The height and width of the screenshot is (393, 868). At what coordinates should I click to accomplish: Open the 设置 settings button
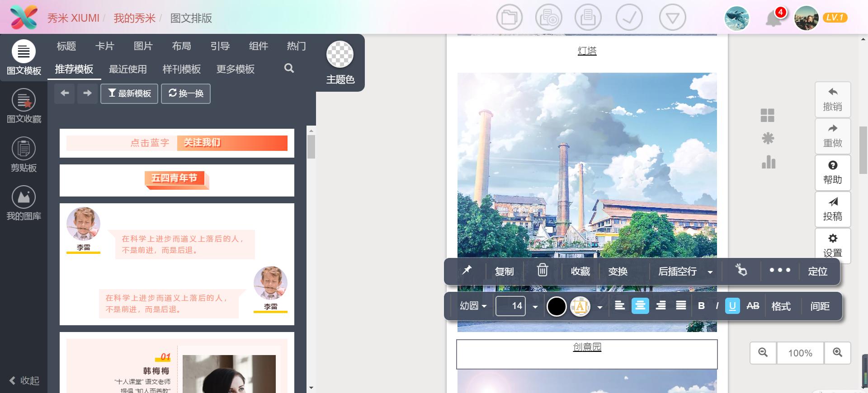tap(833, 246)
